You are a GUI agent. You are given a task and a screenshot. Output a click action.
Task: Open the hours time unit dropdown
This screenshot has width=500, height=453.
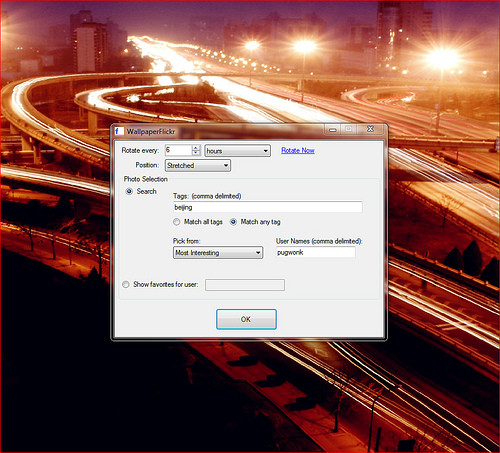(237, 151)
